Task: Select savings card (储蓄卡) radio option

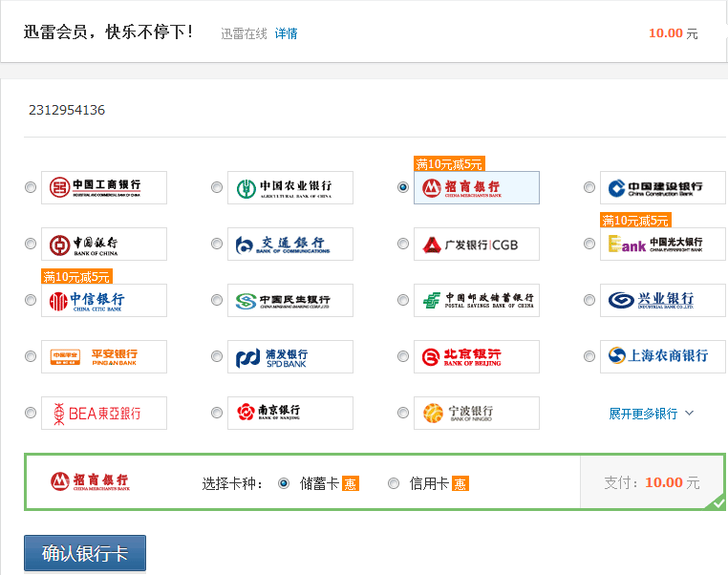Action: coord(284,483)
